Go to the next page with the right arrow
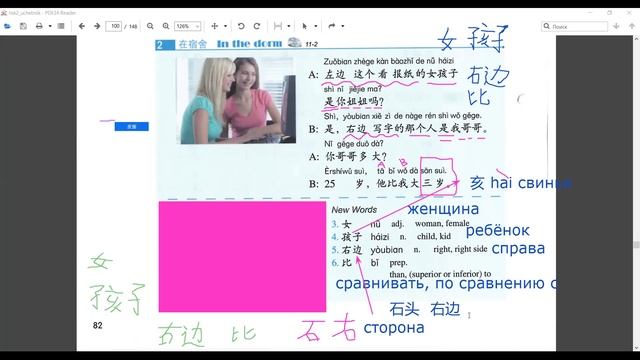Screen dimensions: 640x360 tap(97, 26)
